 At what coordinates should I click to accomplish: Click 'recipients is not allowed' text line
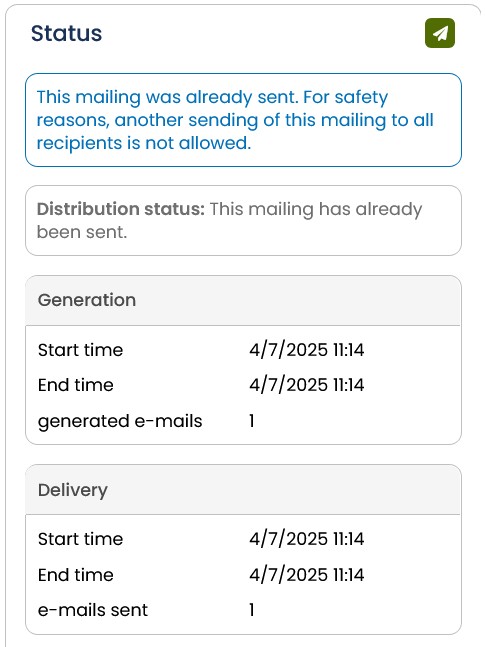(144, 143)
